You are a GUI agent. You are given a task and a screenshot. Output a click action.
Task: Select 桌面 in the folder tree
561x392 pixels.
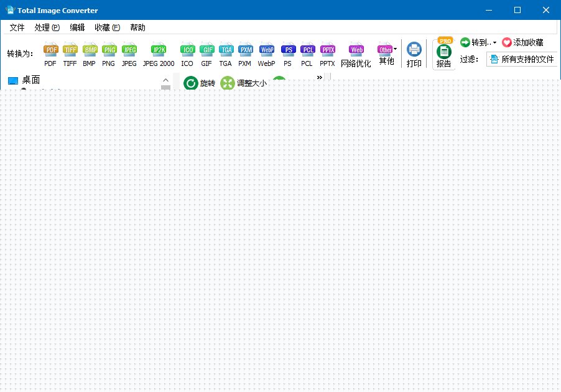coord(24,80)
